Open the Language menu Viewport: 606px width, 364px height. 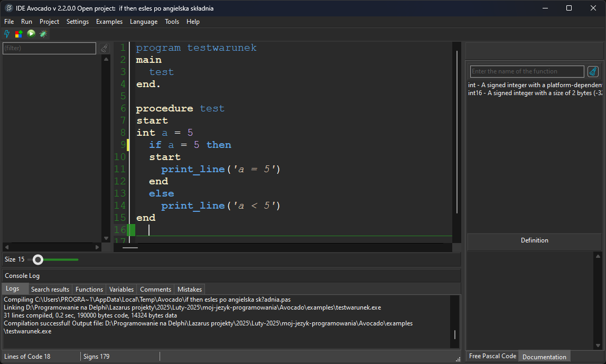pos(143,22)
